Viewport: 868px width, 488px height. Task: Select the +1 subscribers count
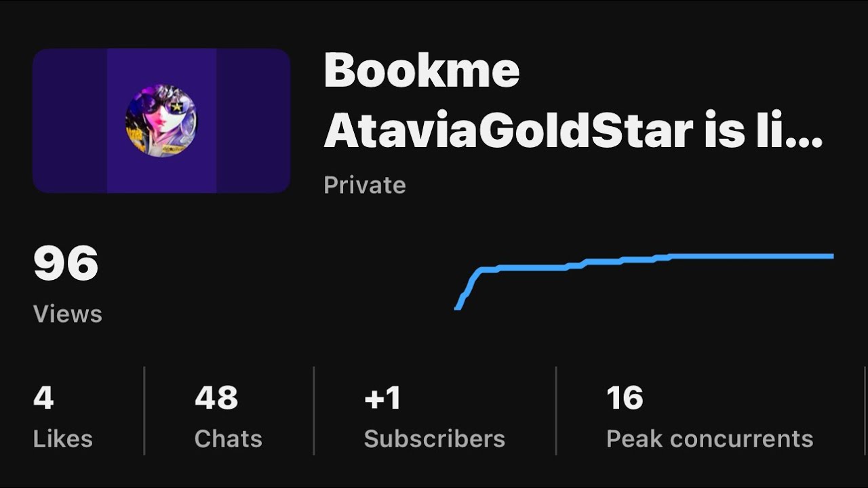(382, 398)
